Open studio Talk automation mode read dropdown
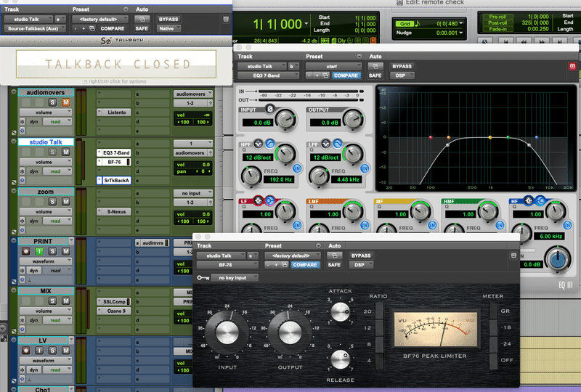This screenshot has height=392, width=581. click(x=57, y=171)
